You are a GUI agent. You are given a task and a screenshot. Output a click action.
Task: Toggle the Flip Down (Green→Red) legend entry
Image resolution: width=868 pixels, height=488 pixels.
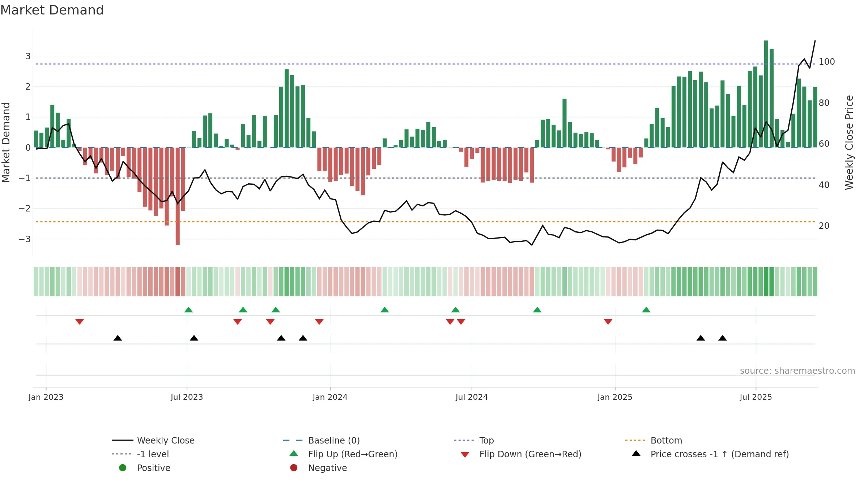click(521, 454)
